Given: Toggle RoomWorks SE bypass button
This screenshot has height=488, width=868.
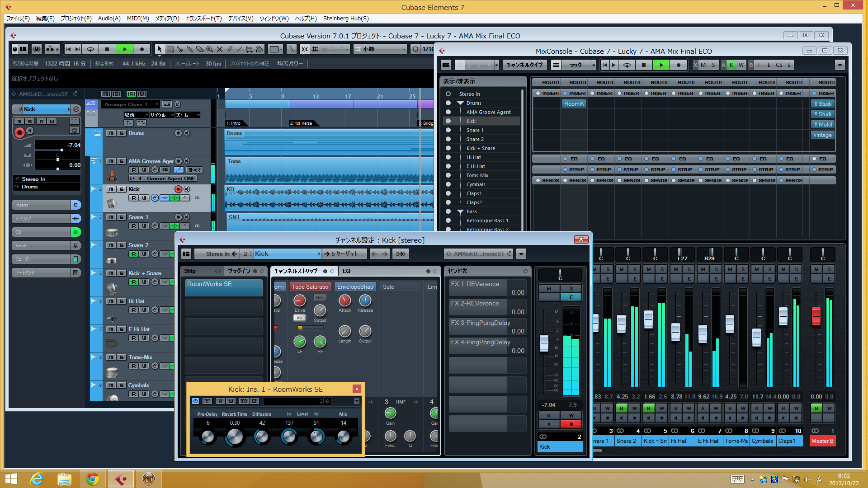Looking at the screenshot, I should click(207, 401).
